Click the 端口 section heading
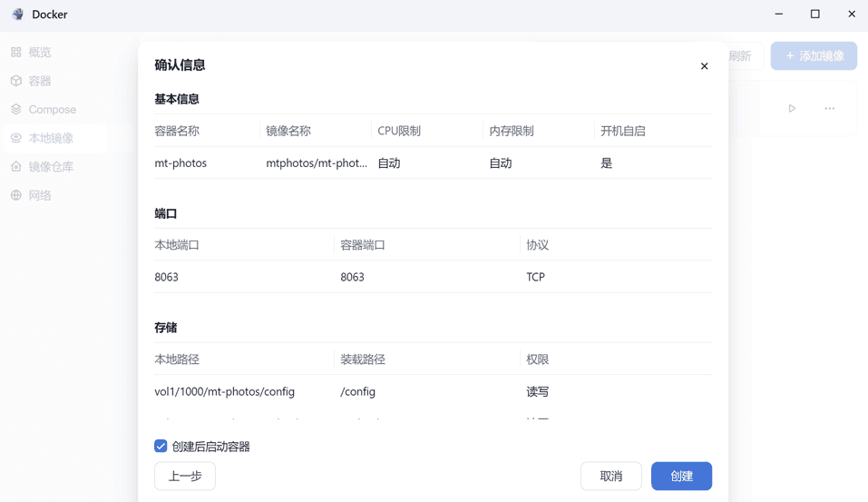This screenshot has height=502, width=868. (x=165, y=213)
